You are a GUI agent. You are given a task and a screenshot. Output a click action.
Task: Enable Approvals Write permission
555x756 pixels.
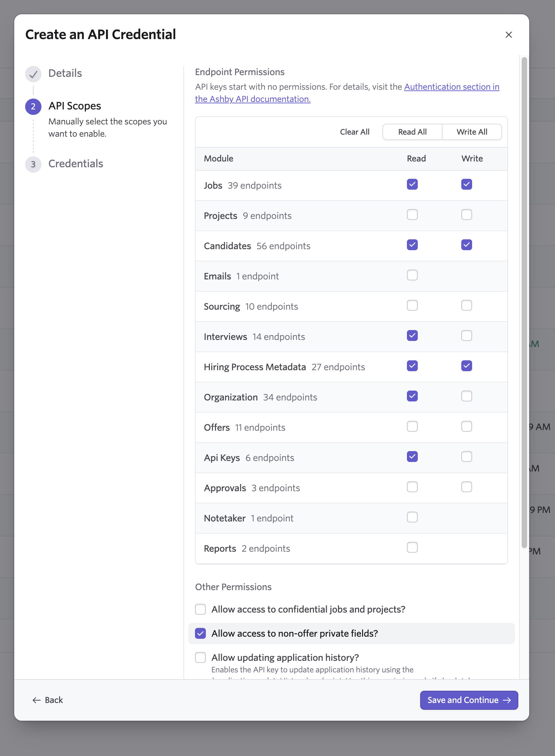coord(466,487)
